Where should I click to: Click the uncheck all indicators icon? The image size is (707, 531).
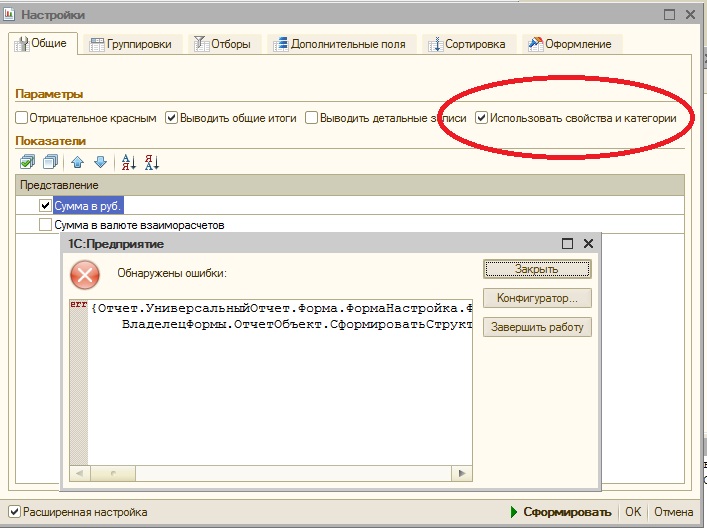(49, 162)
